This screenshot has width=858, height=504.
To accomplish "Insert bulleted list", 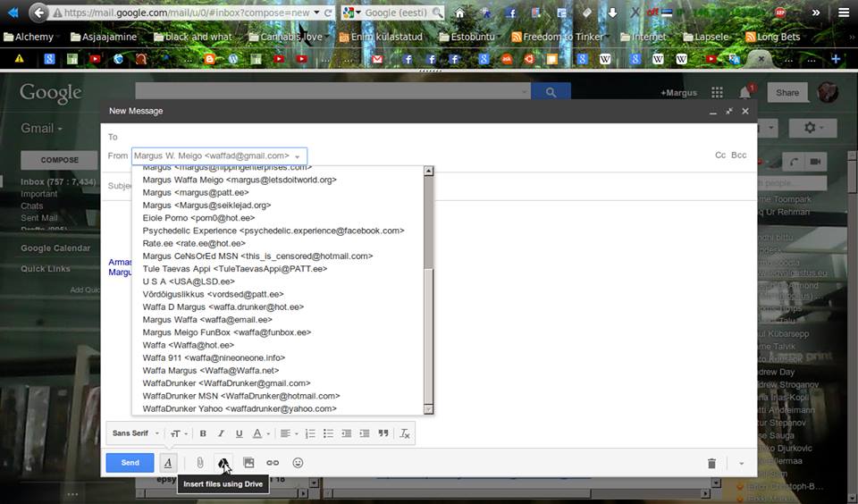I will [328, 433].
